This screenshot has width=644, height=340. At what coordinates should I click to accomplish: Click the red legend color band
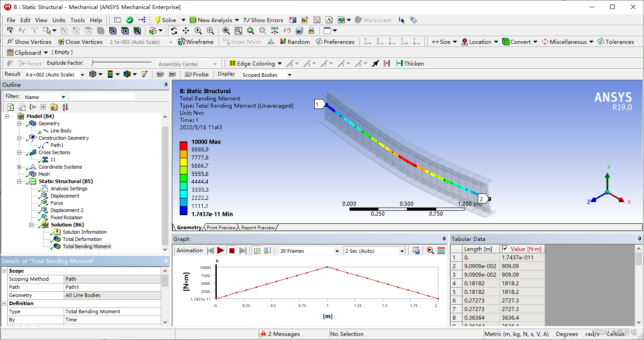click(184, 146)
